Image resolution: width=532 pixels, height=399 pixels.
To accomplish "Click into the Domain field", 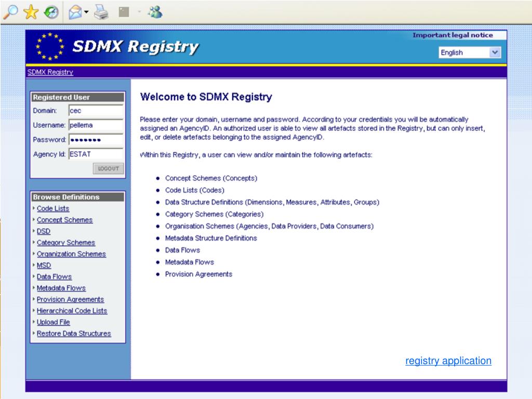I will click(x=96, y=111).
